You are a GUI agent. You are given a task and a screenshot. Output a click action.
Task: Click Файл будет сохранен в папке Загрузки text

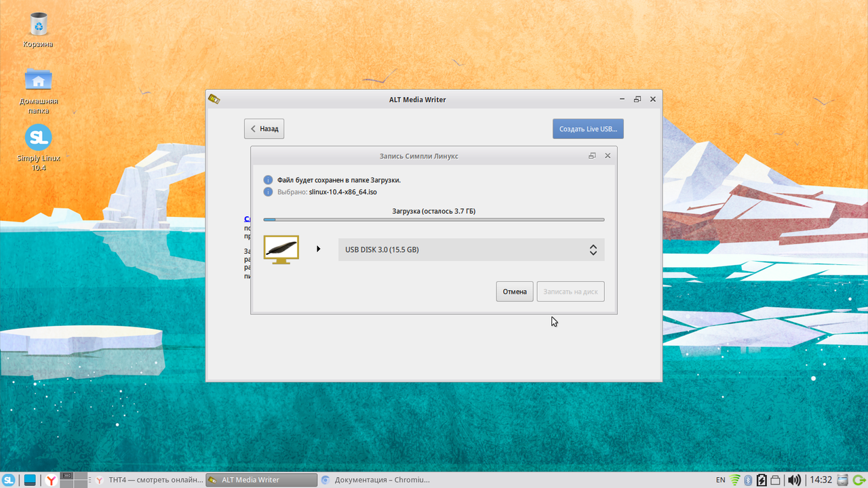click(339, 180)
